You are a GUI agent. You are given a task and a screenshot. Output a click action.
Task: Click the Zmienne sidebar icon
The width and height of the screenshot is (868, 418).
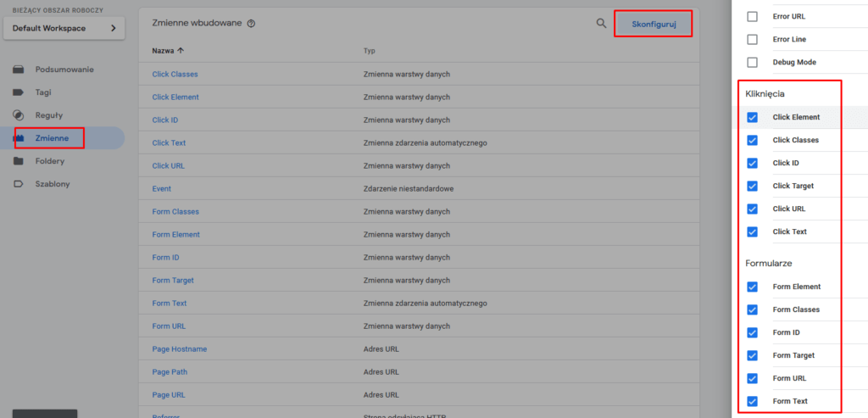(x=19, y=138)
